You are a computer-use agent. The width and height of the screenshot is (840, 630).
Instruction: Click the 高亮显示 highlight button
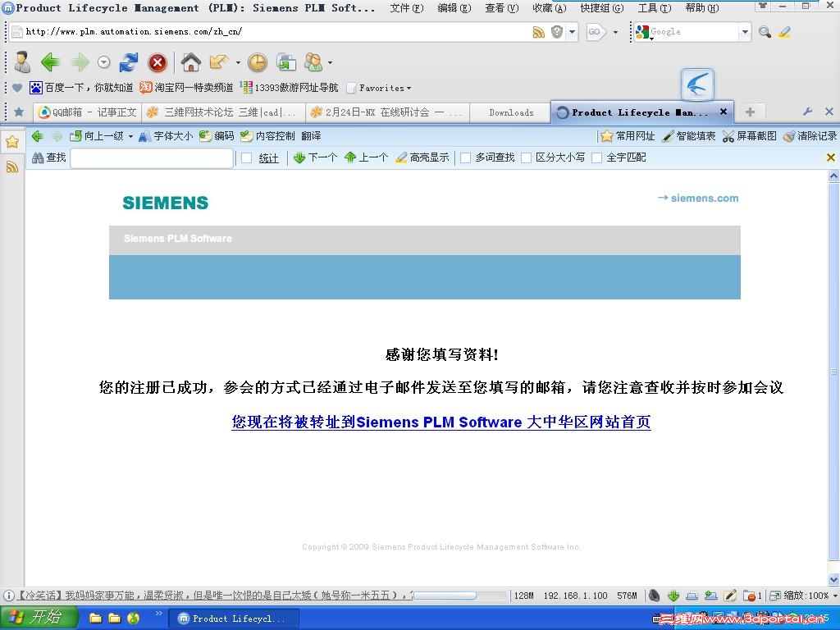click(422, 157)
